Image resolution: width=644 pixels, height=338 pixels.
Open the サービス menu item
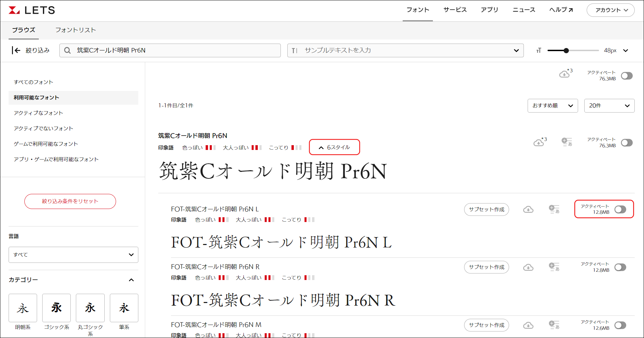coord(455,10)
